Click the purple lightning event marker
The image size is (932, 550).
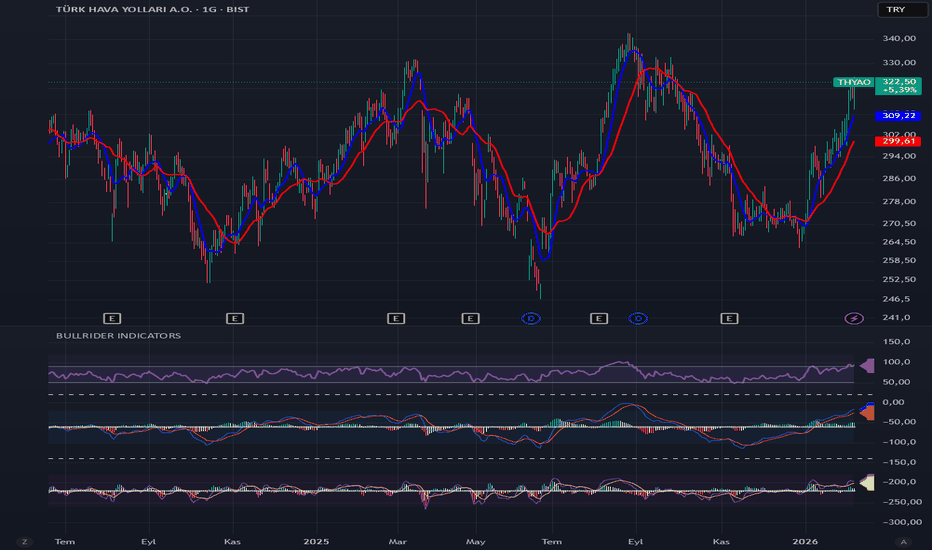tap(854, 318)
